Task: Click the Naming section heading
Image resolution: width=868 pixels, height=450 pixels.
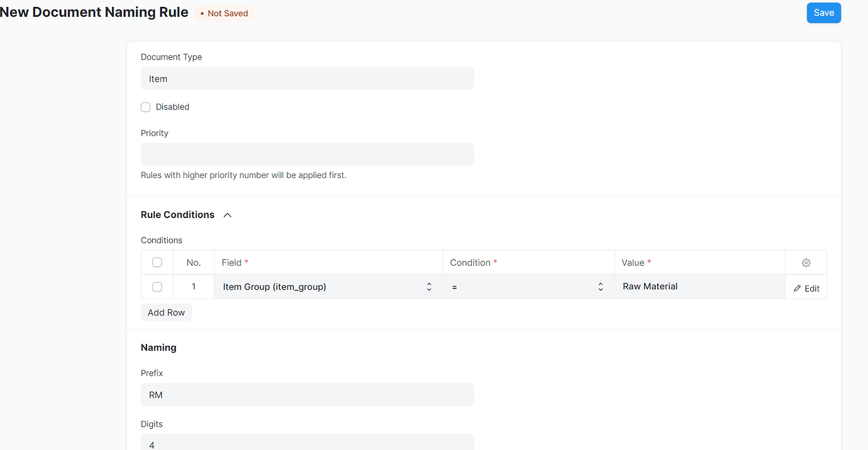Action: pos(159,347)
